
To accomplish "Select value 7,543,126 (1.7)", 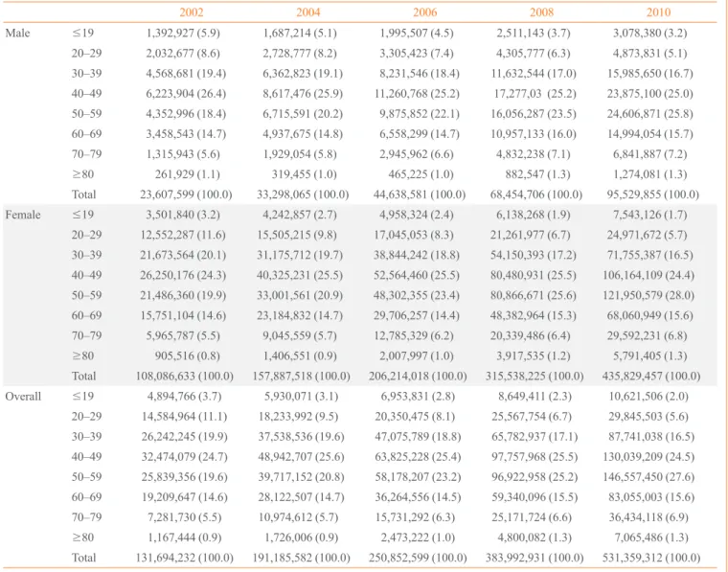I will (650, 215).
